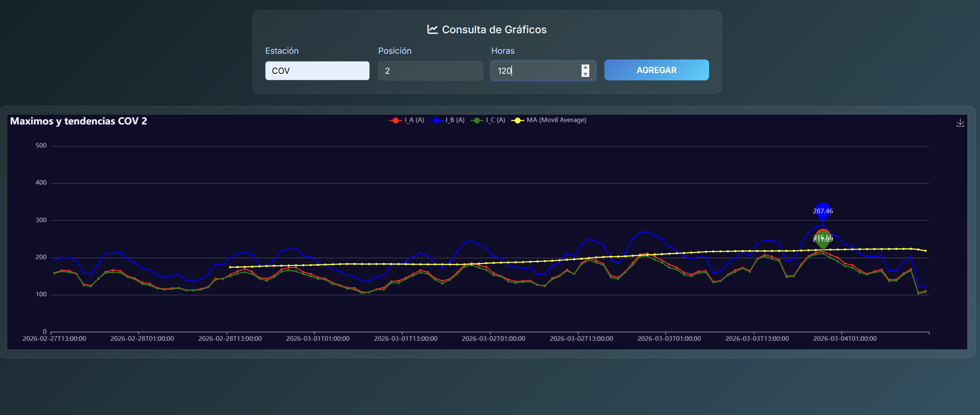
Task: Click the yellow MA legend dot
Action: (518, 120)
